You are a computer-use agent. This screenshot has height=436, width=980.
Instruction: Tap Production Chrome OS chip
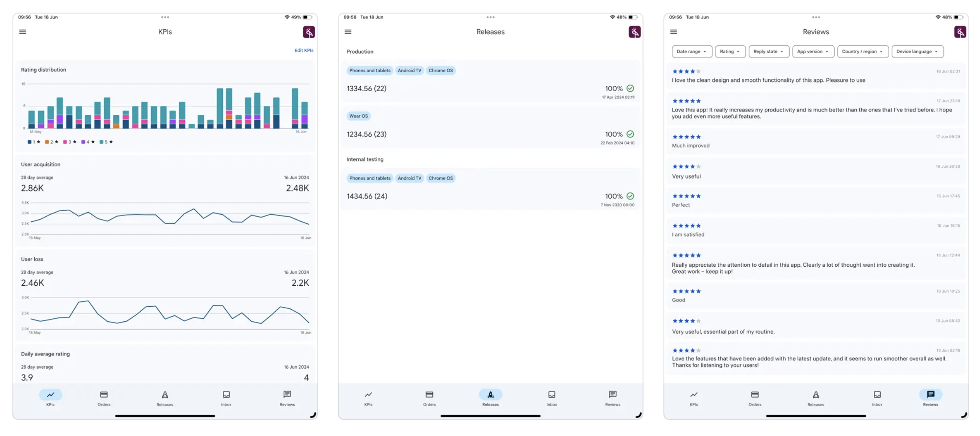pyautogui.click(x=441, y=70)
